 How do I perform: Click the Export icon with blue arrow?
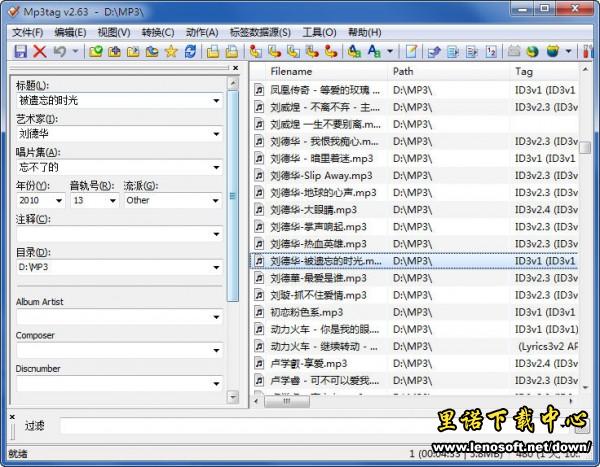(434, 51)
